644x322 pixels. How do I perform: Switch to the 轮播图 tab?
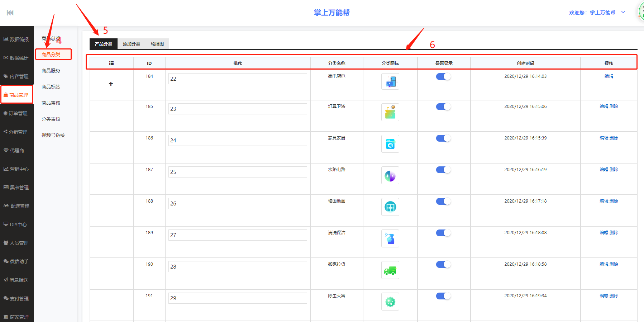click(157, 44)
